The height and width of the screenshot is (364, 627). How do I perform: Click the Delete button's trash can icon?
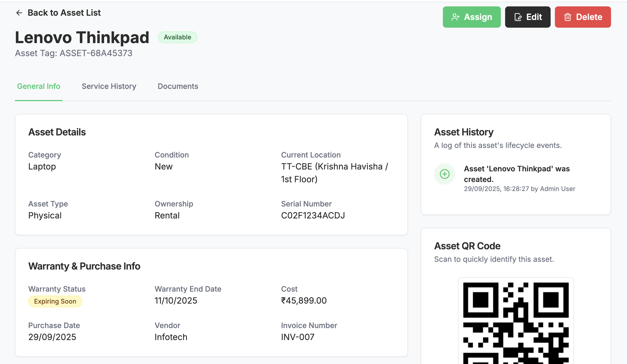point(568,17)
